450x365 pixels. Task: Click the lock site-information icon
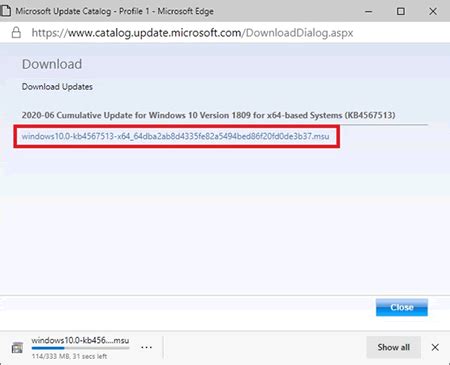tap(16, 33)
